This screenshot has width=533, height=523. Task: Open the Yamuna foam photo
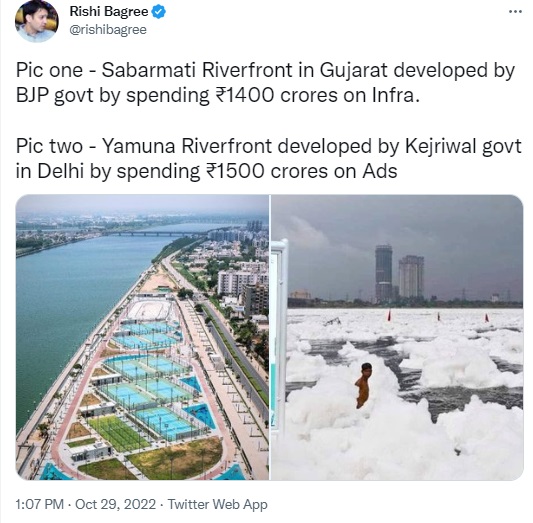point(397,337)
